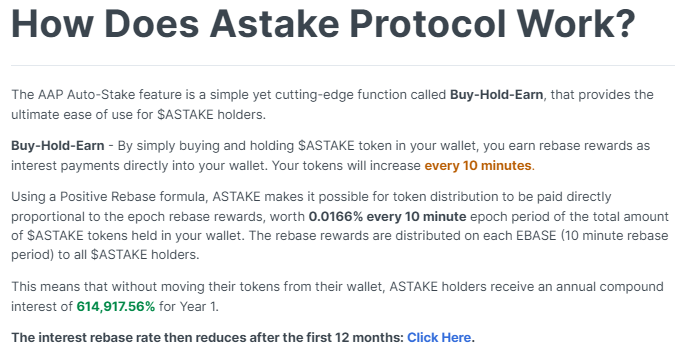Click the bold Buy-Hold-Earn in the first paragraph
The width and height of the screenshot is (691, 360).
coord(496,95)
